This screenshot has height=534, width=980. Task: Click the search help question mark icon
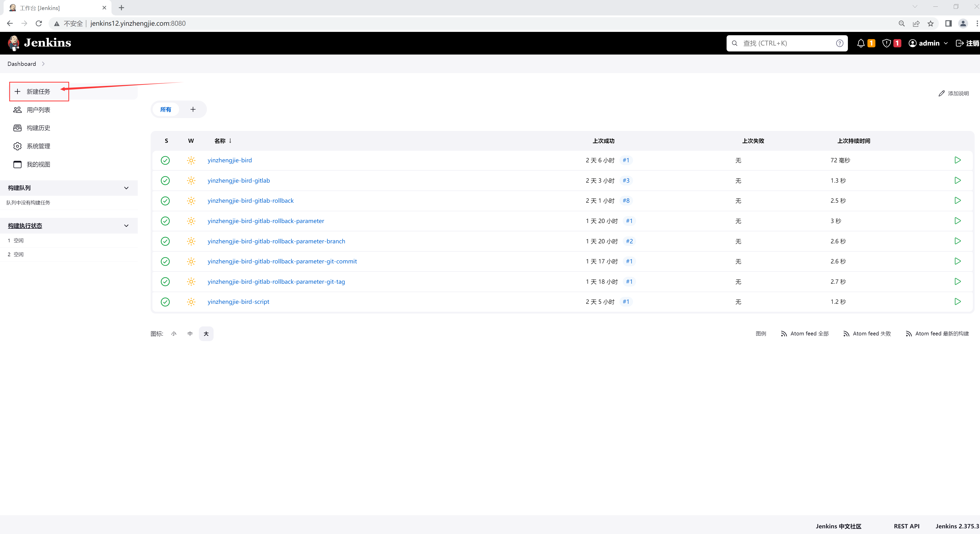(840, 43)
